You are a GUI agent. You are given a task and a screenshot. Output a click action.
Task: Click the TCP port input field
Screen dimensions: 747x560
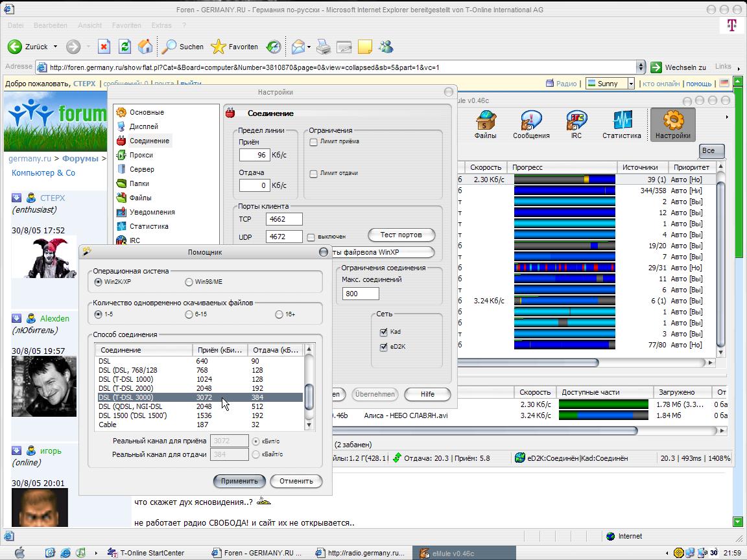[x=284, y=219]
